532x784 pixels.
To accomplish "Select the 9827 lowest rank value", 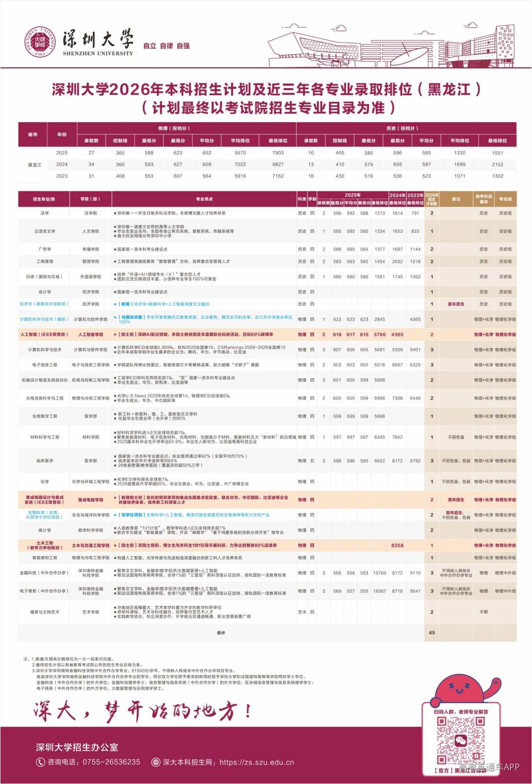I will (x=278, y=164).
